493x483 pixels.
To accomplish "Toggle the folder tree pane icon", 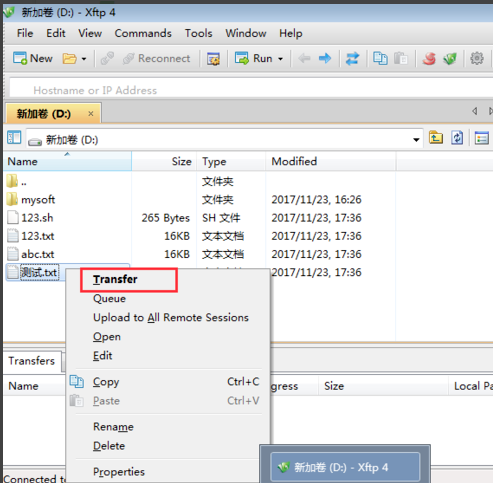I will pyautogui.click(x=14, y=137).
